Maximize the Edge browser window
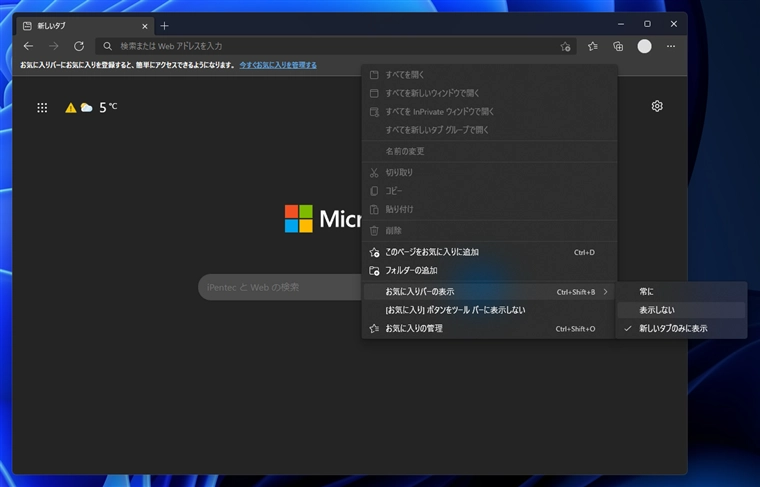The width and height of the screenshot is (760, 487). coord(647,24)
